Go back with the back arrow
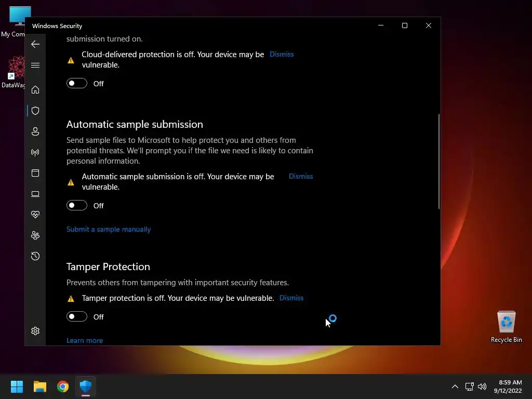532x399 pixels. (35, 44)
